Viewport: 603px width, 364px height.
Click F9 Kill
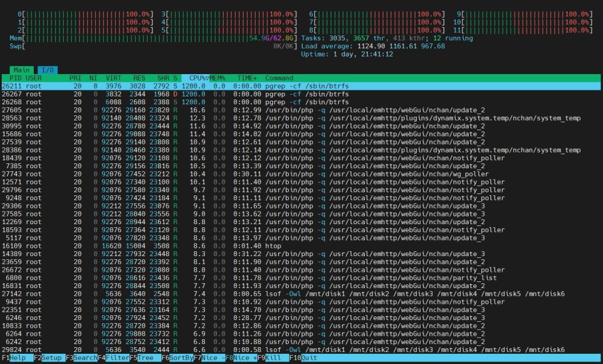point(273,358)
